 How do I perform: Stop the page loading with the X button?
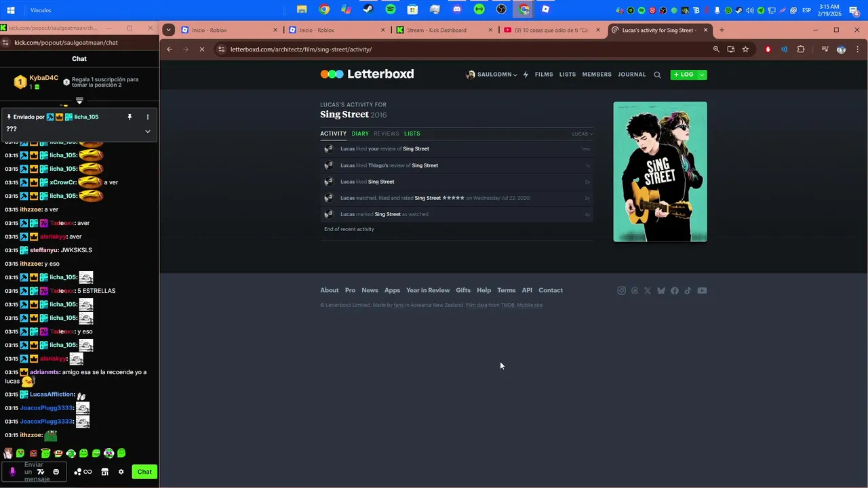click(201, 49)
